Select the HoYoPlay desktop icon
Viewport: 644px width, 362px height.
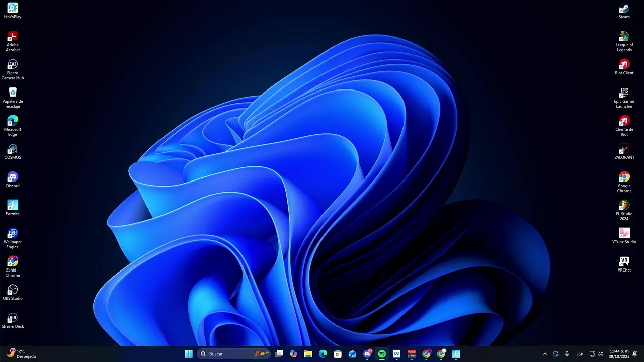(x=13, y=11)
